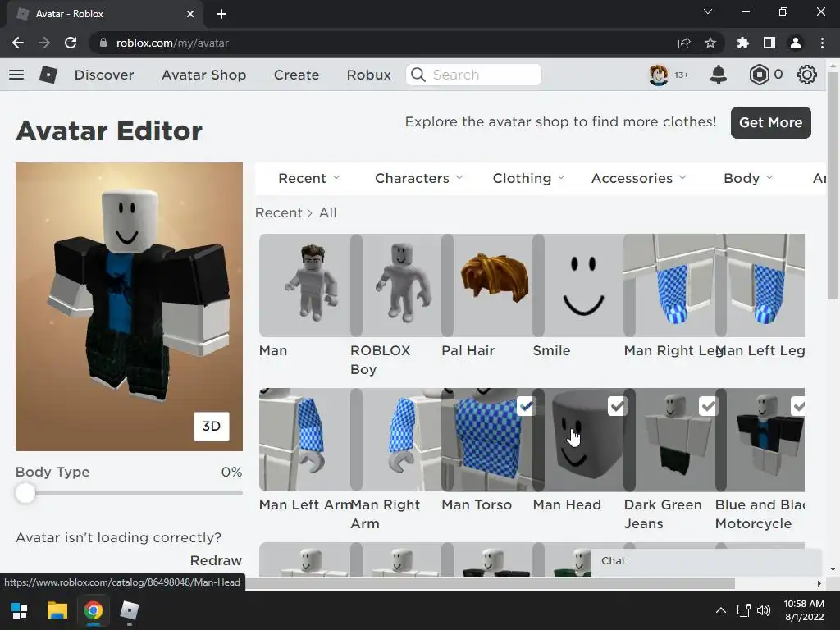Viewport: 840px width, 630px height.
Task: Select the Man Right Arm thumbnail
Action: pos(396,440)
